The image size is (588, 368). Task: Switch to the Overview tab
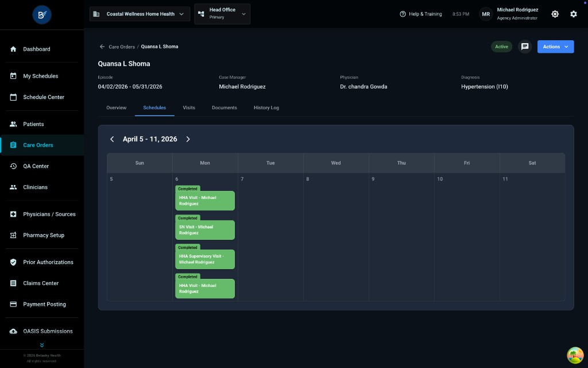[116, 108]
